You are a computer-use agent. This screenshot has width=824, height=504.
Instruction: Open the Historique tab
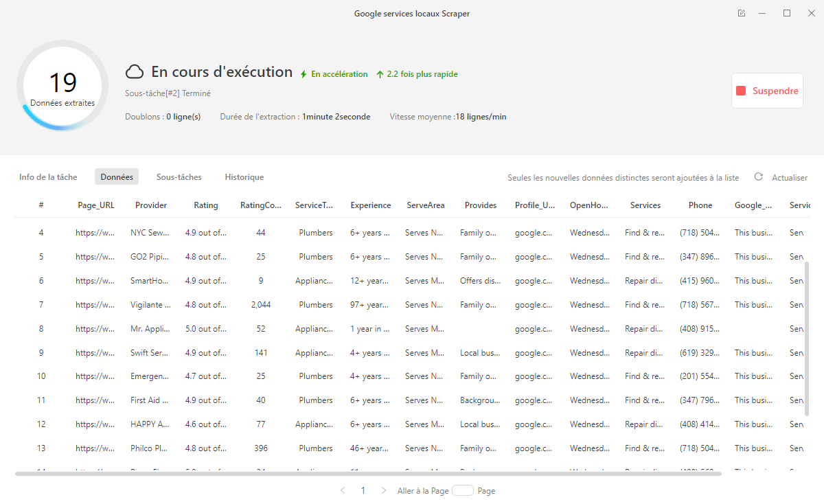click(244, 176)
